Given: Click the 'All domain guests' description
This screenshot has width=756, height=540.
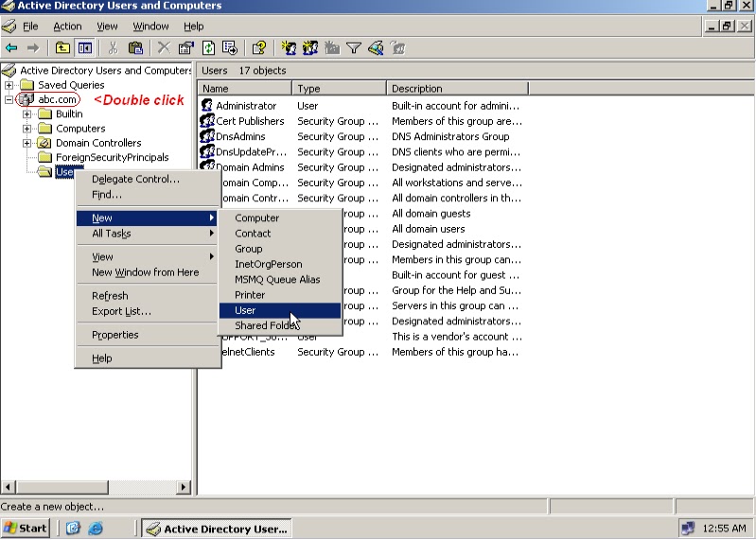Looking at the screenshot, I should click(431, 214).
